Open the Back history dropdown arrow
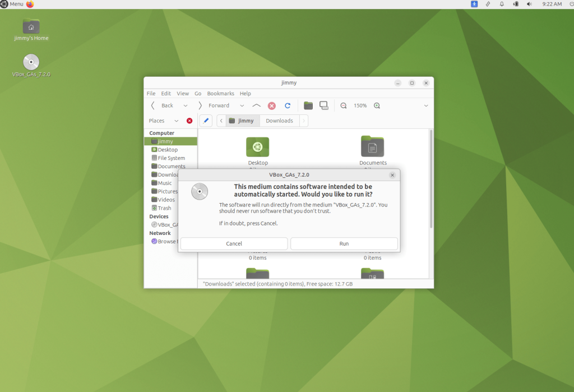 tap(186, 105)
